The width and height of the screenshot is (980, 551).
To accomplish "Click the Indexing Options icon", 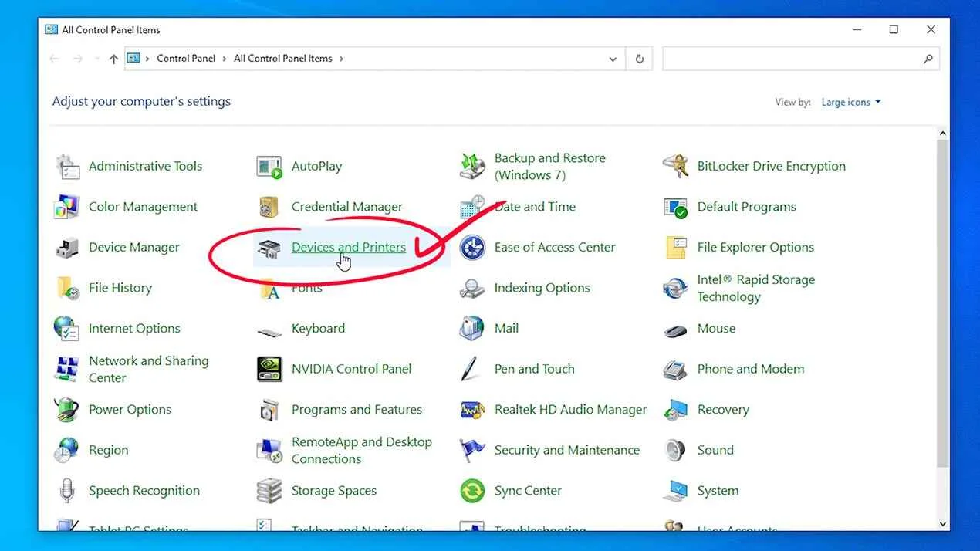I will tap(472, 288).
